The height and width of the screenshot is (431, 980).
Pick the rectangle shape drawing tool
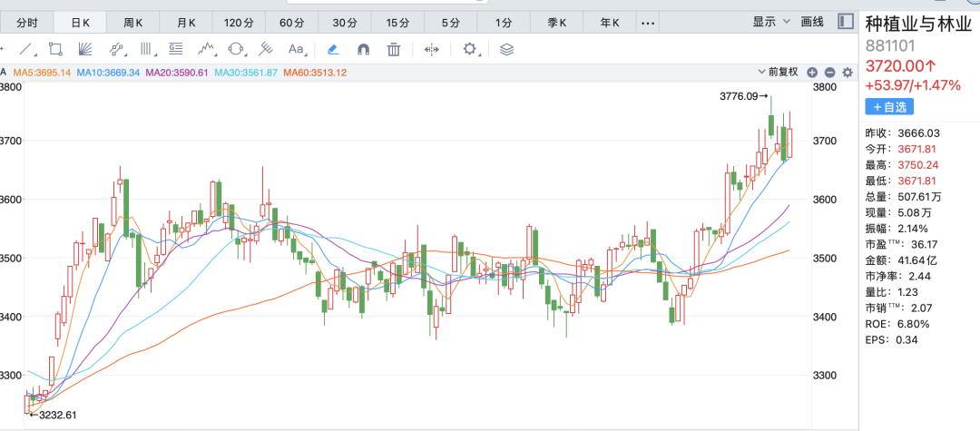[55, 49]
